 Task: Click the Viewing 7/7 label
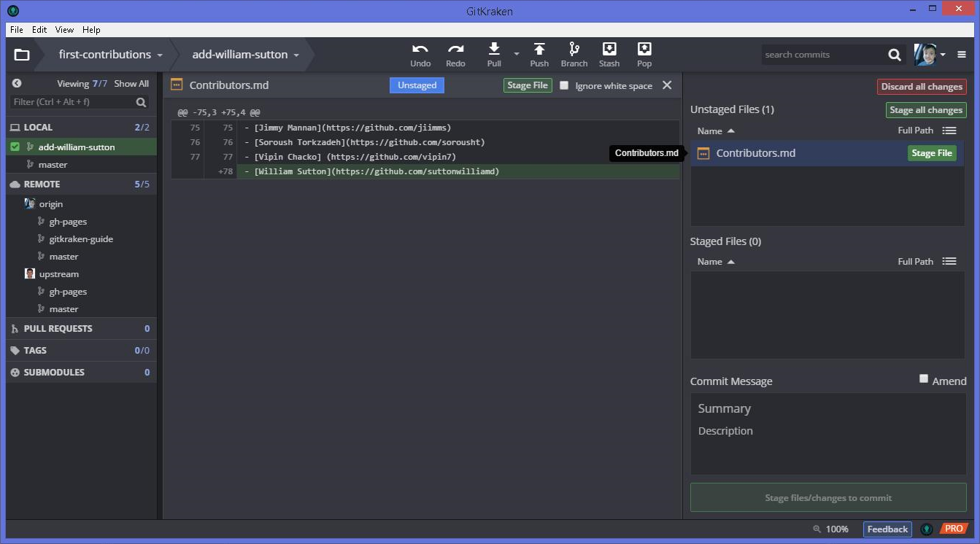coord(82,84)
